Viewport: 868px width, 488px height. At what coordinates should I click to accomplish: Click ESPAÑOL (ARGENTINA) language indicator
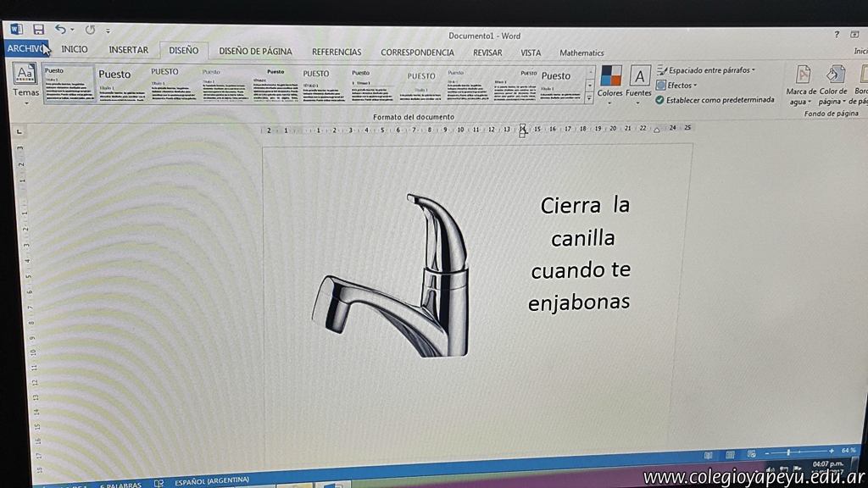(211, 481)
